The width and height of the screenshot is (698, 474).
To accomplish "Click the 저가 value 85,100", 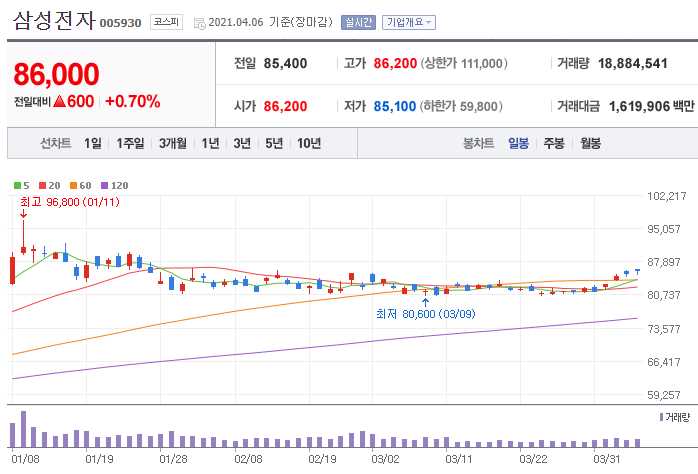I will point(394,106).
